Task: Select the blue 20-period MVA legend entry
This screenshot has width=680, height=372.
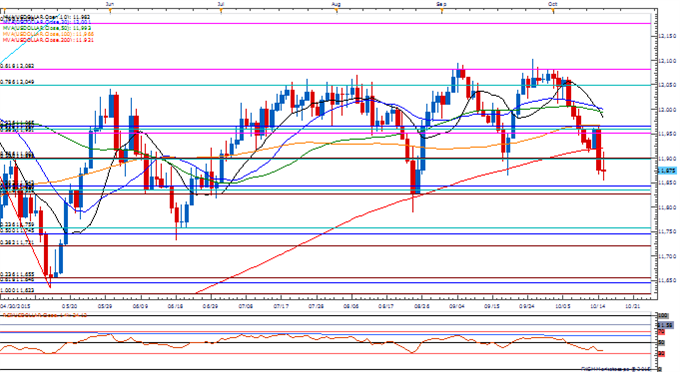Action: pyautogui.click(x=47, y=21)
